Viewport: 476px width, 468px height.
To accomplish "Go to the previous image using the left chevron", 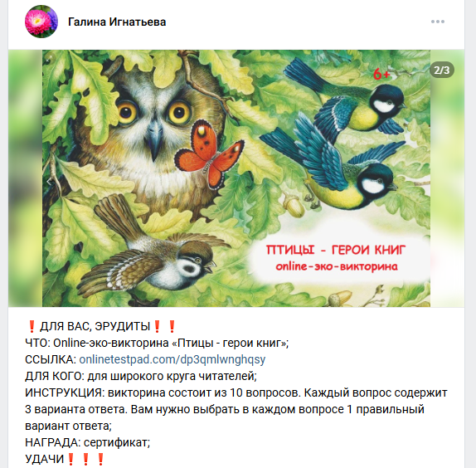I will 50,182.
